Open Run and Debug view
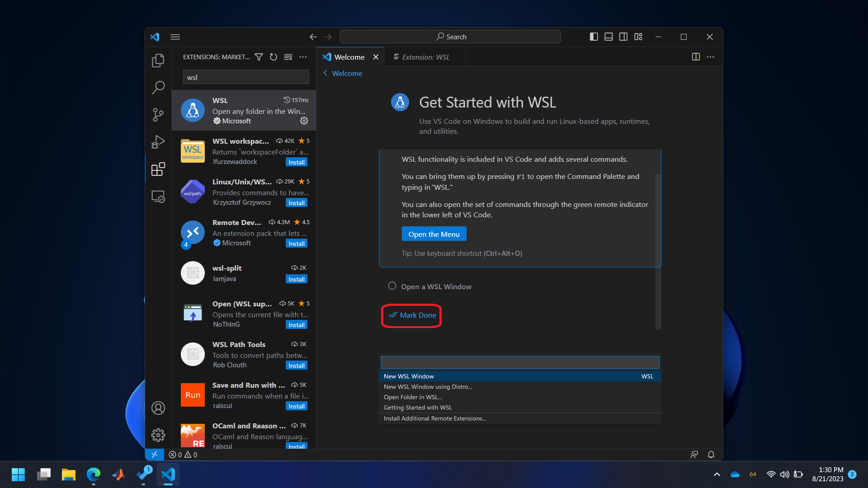Viewport: 868px width, 488px height. pos(158,142)
